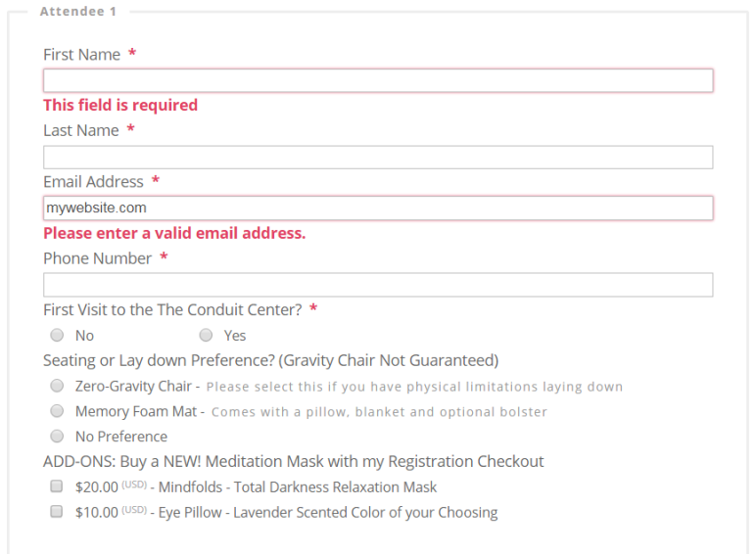Click the 'This field is required' error message

pos(120,105)
